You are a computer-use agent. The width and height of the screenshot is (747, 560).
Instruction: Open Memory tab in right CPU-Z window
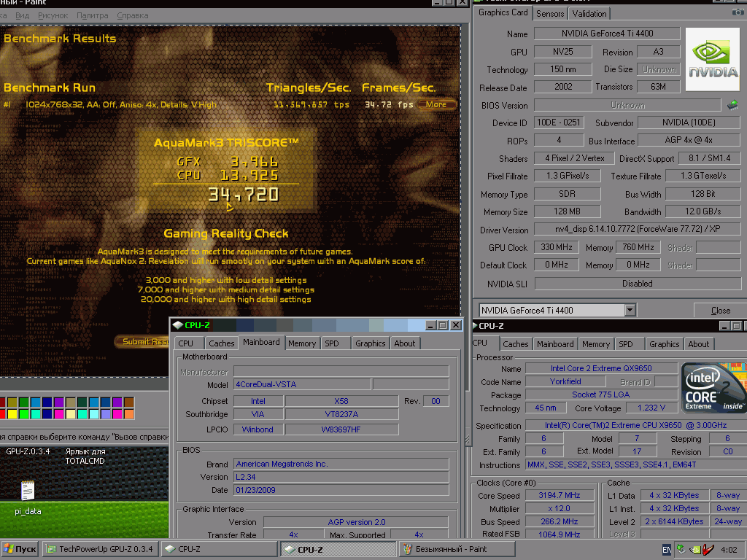click(596, 344)
